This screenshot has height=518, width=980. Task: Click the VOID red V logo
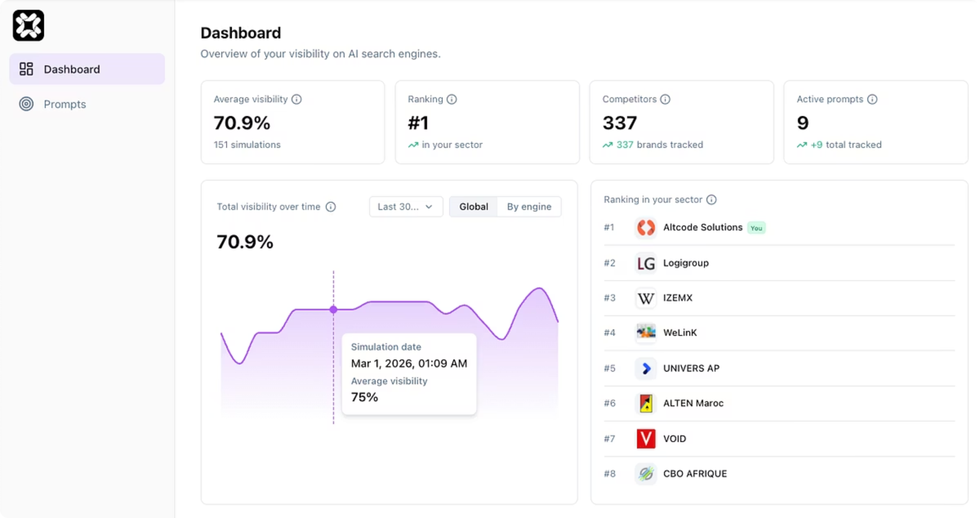pyautogui.click(x=646, y=439)
